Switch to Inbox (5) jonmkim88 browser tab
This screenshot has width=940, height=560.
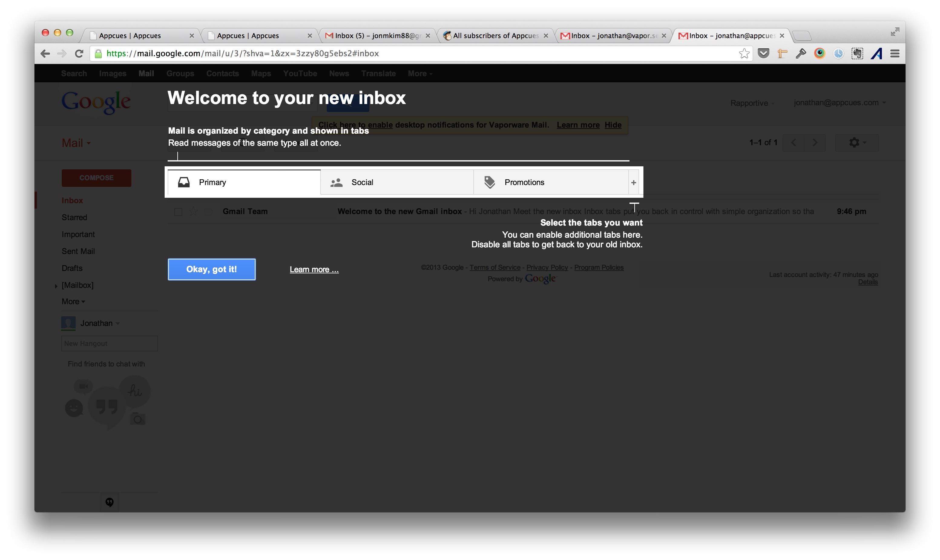[378, 35]
